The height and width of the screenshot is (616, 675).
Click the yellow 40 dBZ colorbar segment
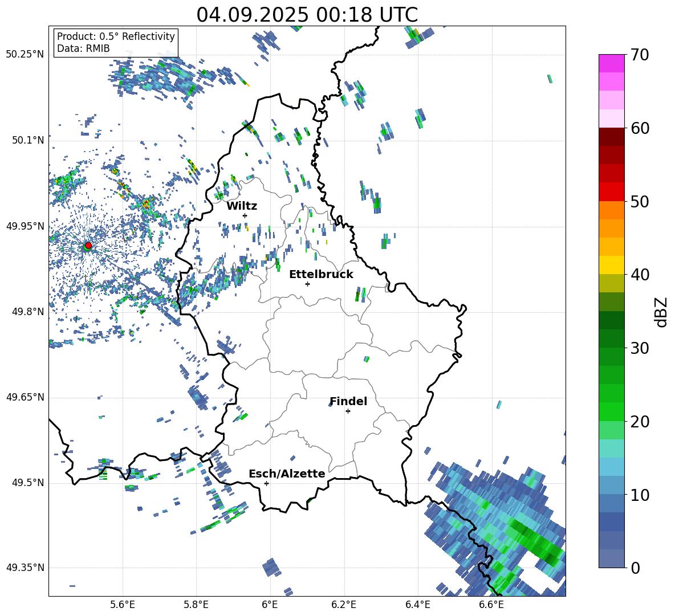click(x=611, y=265)
